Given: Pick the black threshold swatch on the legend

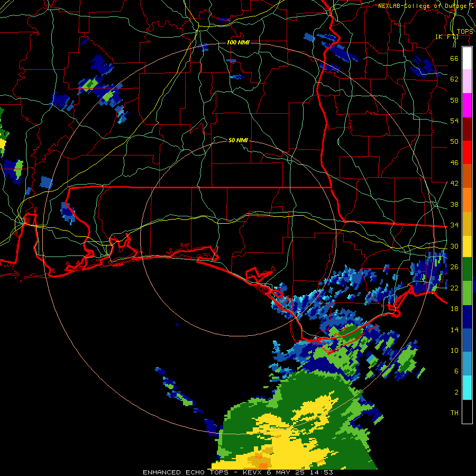Looking at the screenshot, I should (x=467, y=411).
